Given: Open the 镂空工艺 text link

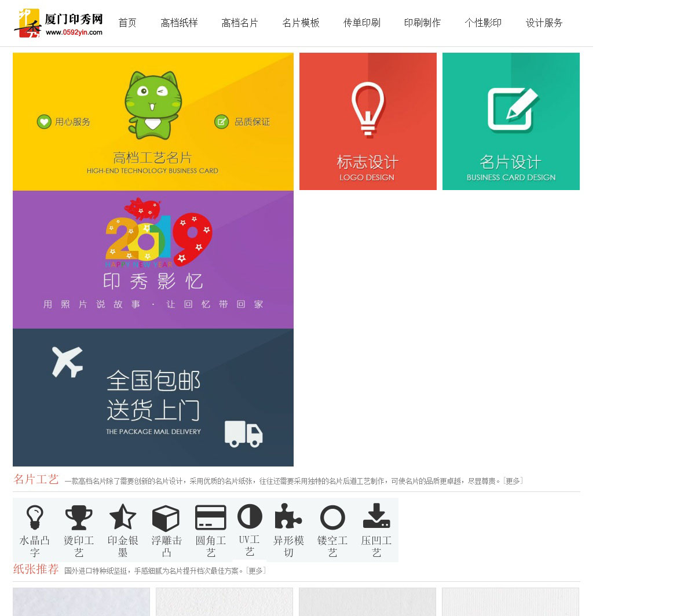Looking at the screenshot, I should (x=332, y=546).
